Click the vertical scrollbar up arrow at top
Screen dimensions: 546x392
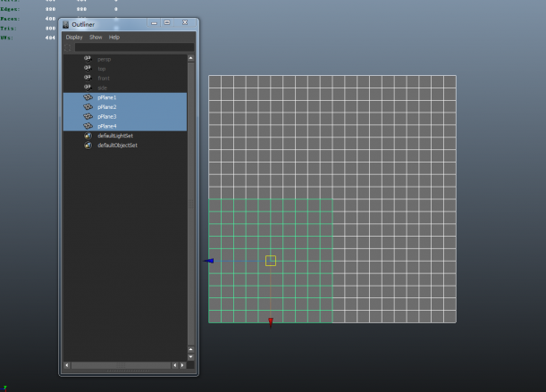[191, 58]
